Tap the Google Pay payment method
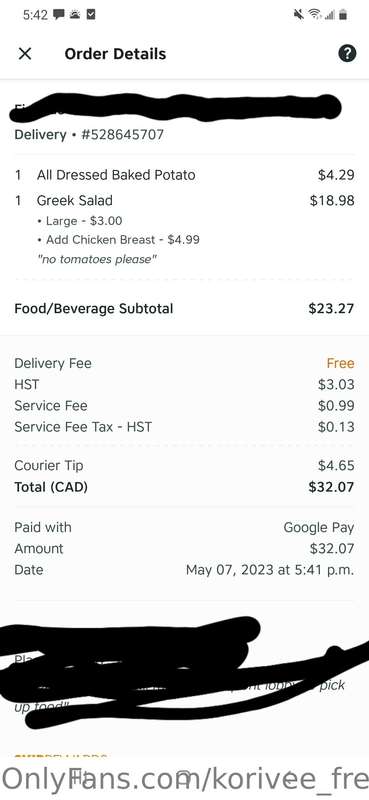The image size is (369, 800). tap(318, 528)
